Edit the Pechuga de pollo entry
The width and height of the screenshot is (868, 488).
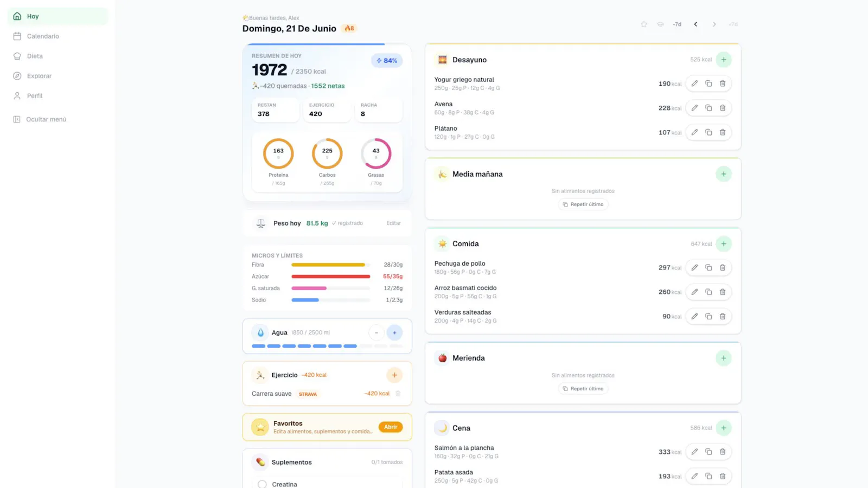tap(694, 268)
